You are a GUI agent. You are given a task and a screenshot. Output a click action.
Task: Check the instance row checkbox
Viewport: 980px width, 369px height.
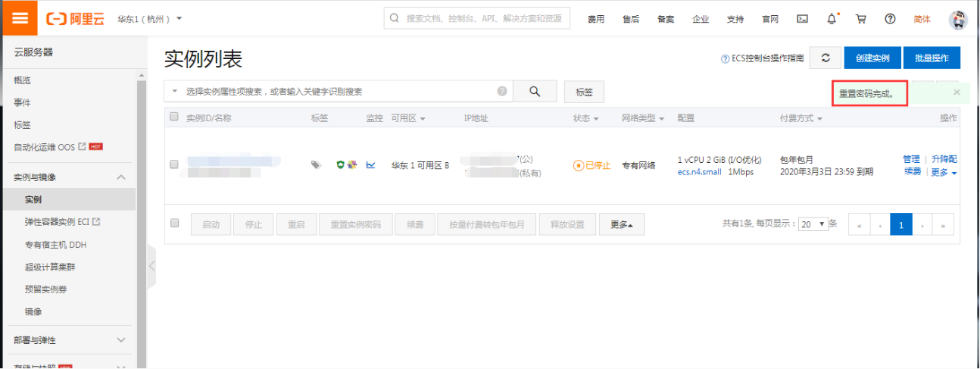(x=174, y=164)
